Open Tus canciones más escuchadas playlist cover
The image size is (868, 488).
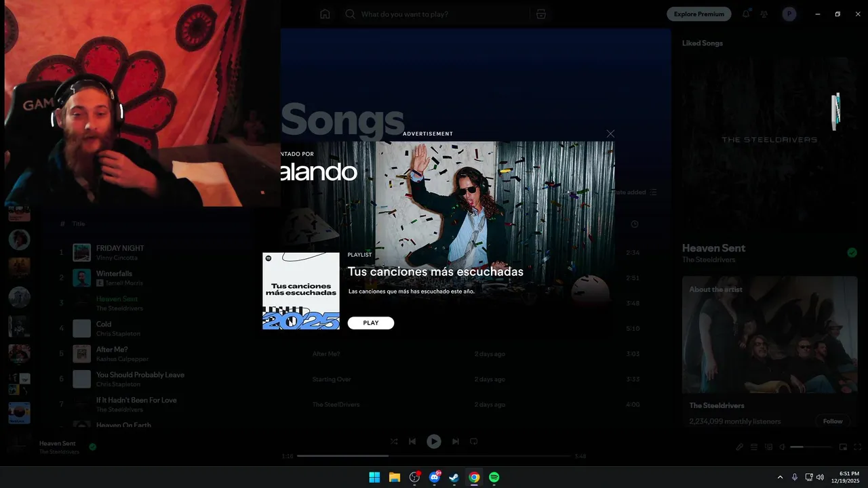coord(301,291)
